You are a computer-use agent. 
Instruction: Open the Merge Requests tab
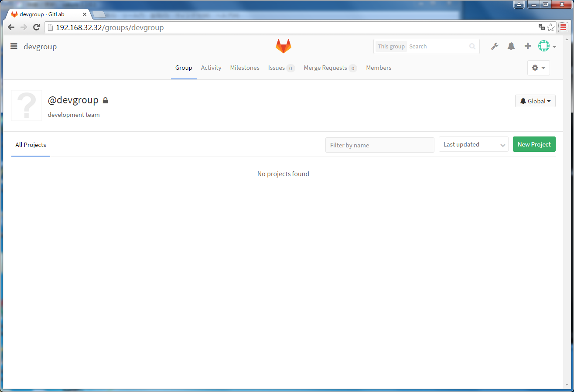[x=330, y=68]
